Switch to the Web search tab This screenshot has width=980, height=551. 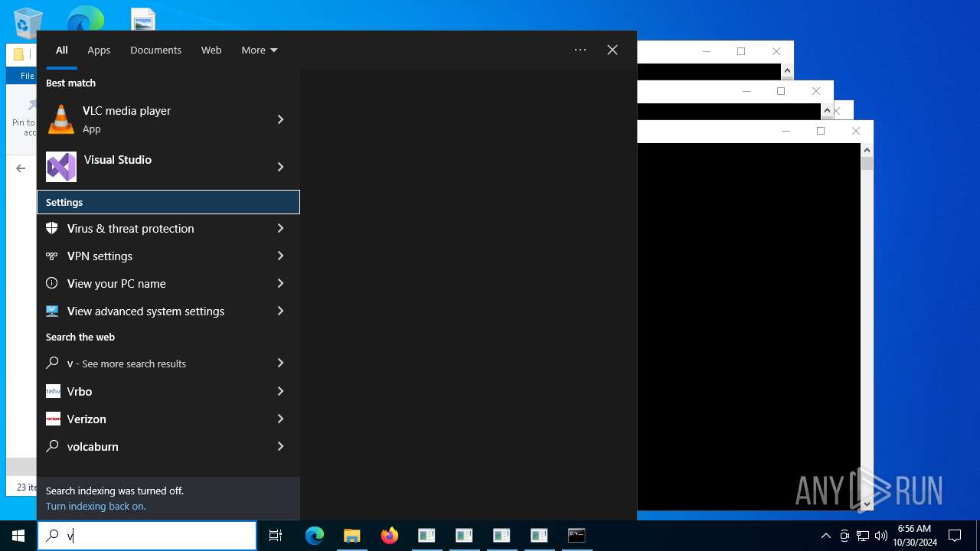tap(211, 50)
